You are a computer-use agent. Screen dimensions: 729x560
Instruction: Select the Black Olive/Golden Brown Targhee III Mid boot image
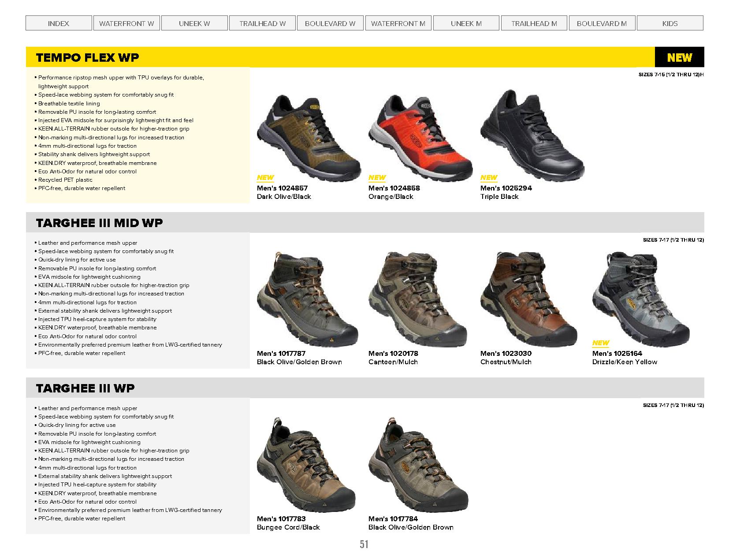pos(307,299)
